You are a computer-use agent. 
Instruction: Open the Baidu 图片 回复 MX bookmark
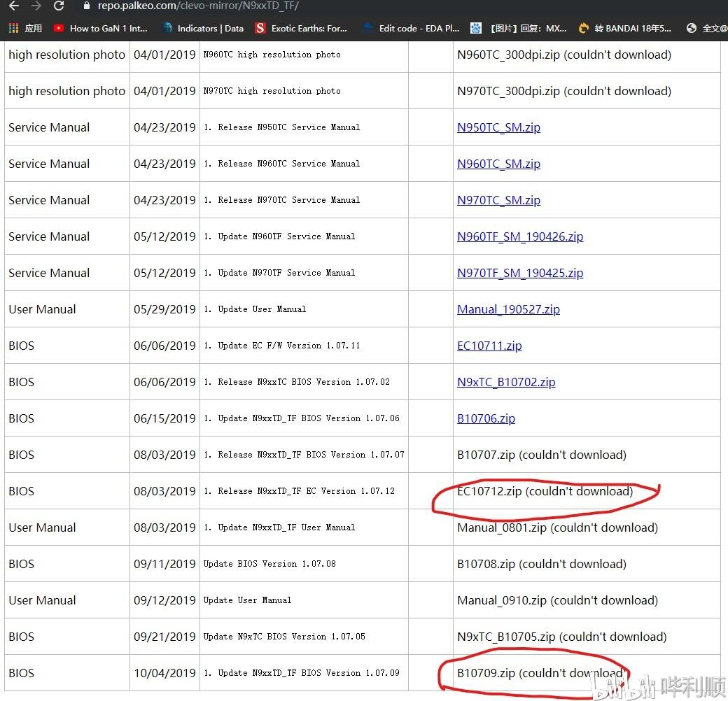519,28
